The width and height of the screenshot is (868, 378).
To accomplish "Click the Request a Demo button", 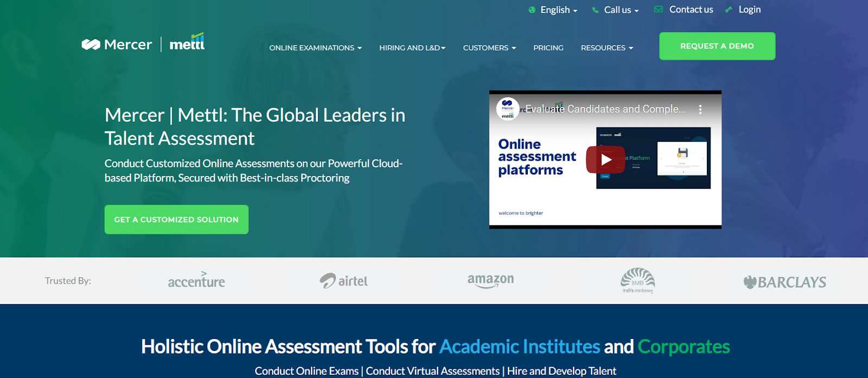I will coord(717,46).
